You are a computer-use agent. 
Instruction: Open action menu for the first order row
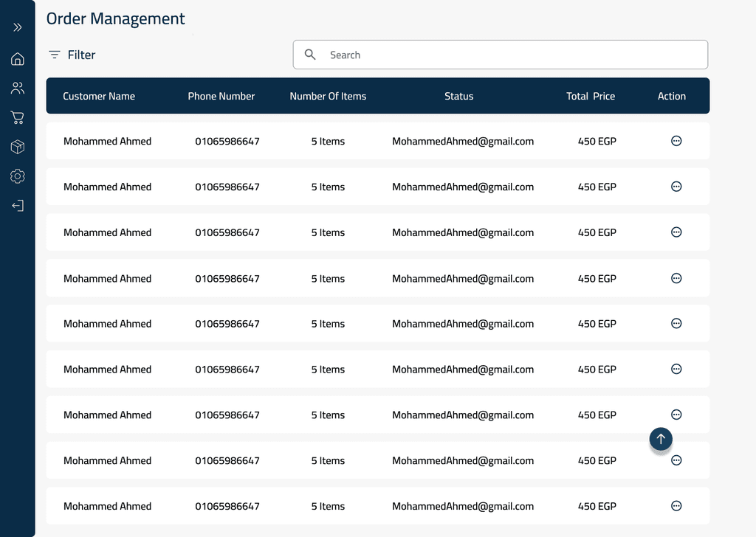(x=676, y=141)
